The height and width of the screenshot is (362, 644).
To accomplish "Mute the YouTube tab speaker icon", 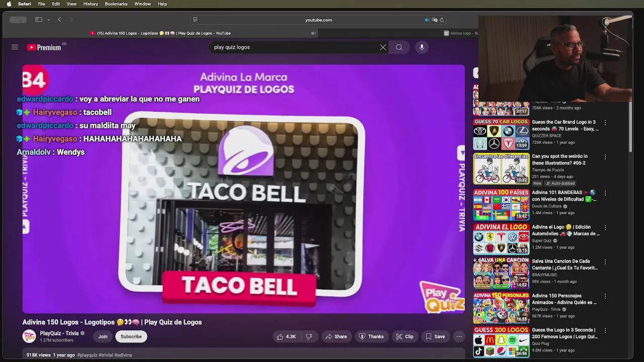I will [313, 33].
